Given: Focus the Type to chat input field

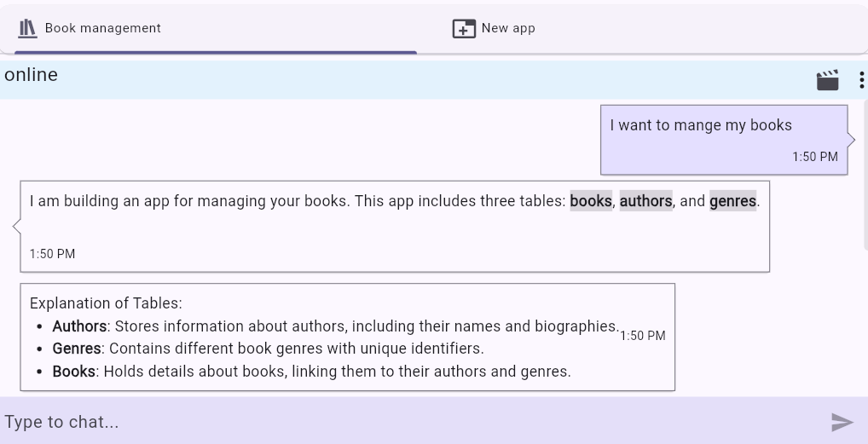Looking at the screenshot, I should [409, 422].
